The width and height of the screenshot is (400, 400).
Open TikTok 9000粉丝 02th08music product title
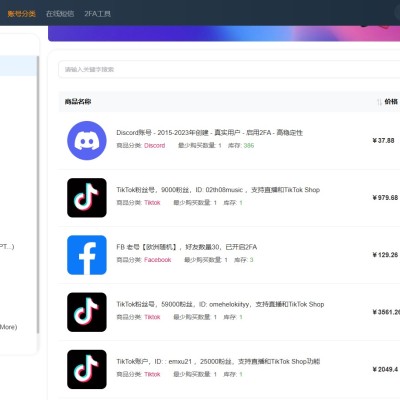(218, 190)
